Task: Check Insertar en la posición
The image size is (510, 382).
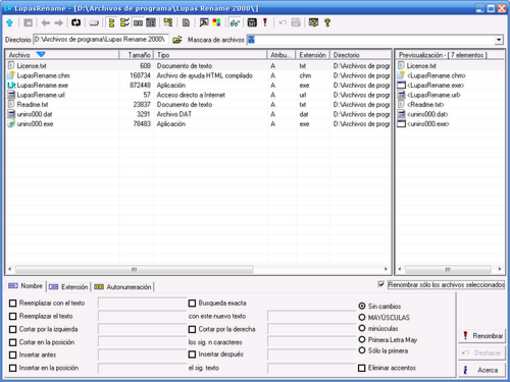Action: 13,368
